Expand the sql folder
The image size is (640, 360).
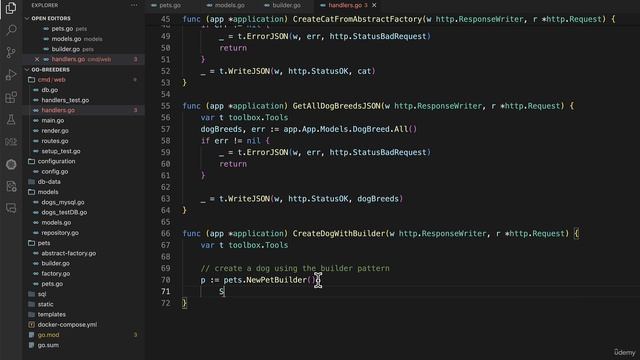point(42,294)
